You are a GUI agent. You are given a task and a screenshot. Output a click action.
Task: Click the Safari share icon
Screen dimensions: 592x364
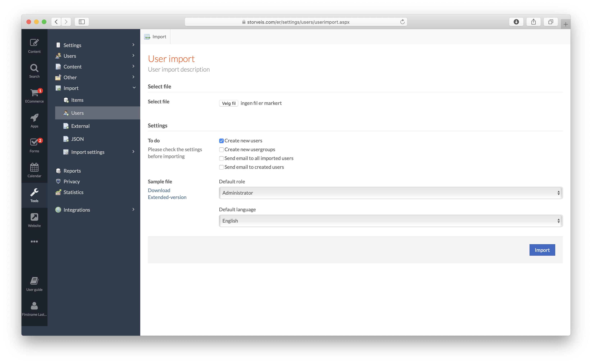click(x=533, y=22)
